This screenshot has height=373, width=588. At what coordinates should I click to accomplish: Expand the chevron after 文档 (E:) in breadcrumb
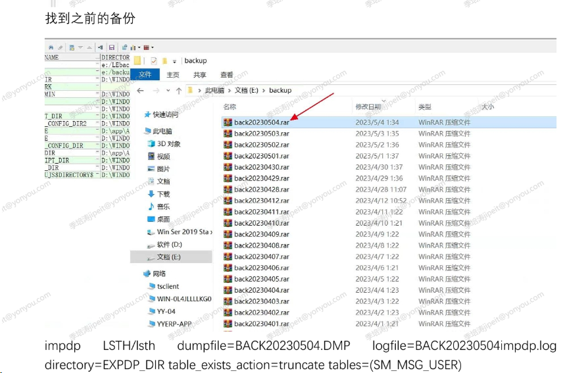coord(264,90)
